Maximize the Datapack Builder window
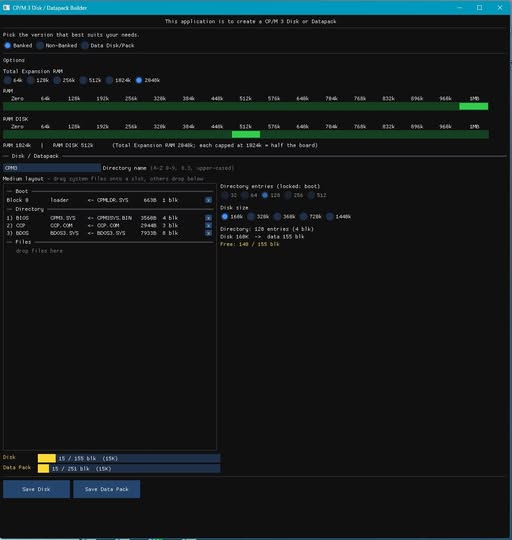Screen dimensions: 512x540 pos(479,8)
